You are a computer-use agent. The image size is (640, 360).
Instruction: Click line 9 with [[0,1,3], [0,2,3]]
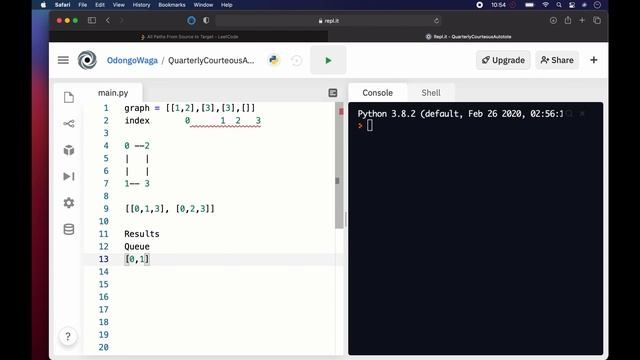[x=169, y=209]
